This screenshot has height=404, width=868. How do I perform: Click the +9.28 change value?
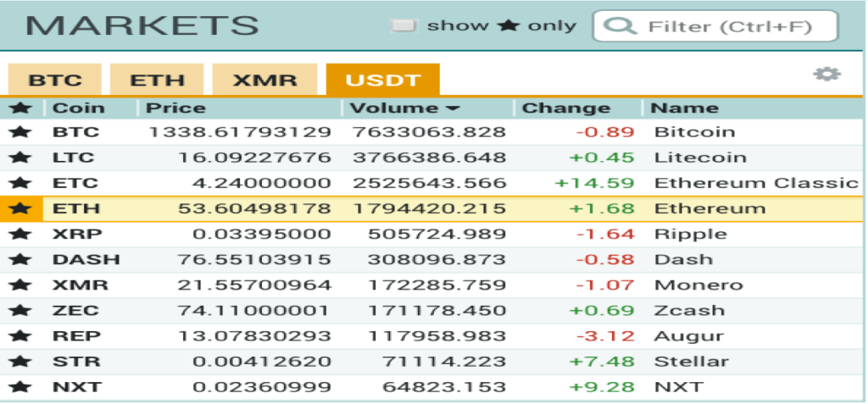pos(602,386)
